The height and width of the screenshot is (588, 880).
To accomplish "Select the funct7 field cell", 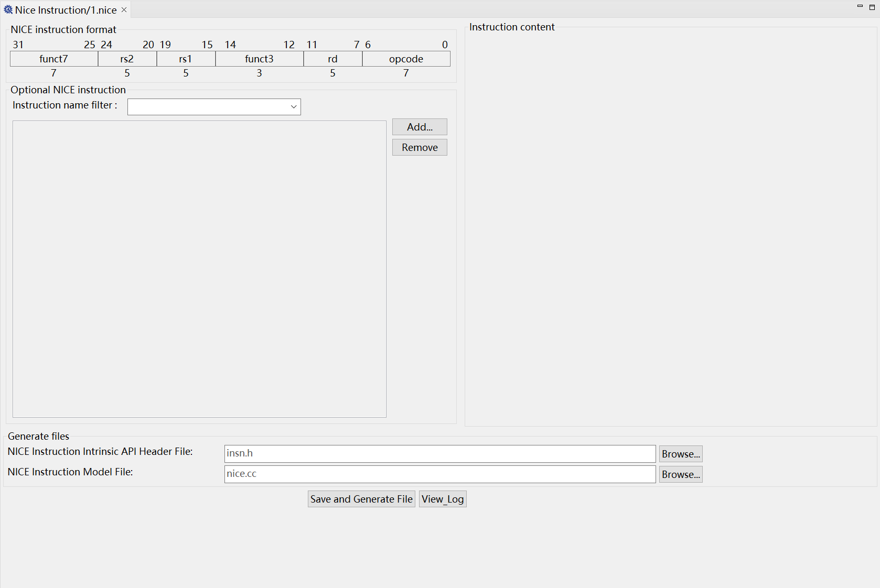I will pos(54,59).
